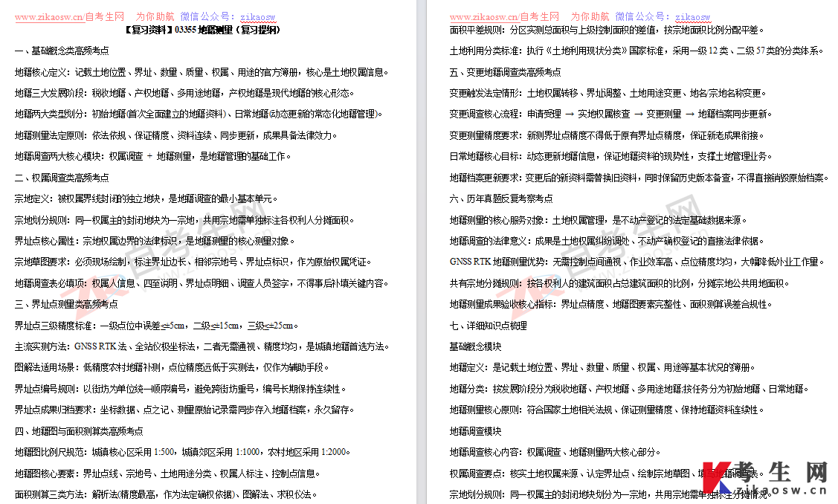Click heading '五、变更地籍调查类高频考点'
838x504 pixels.
[x=506, y=72]
